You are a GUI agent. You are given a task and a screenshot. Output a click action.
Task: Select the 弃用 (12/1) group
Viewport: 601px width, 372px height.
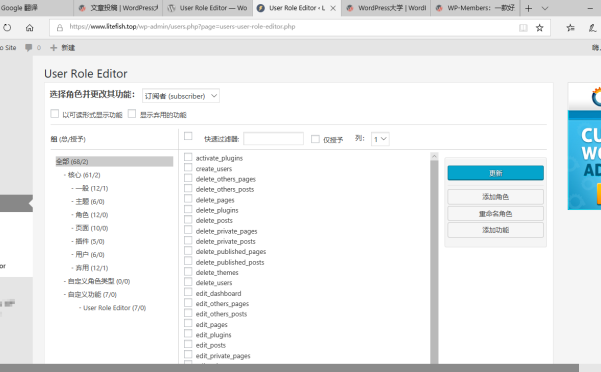pos(92,268)
